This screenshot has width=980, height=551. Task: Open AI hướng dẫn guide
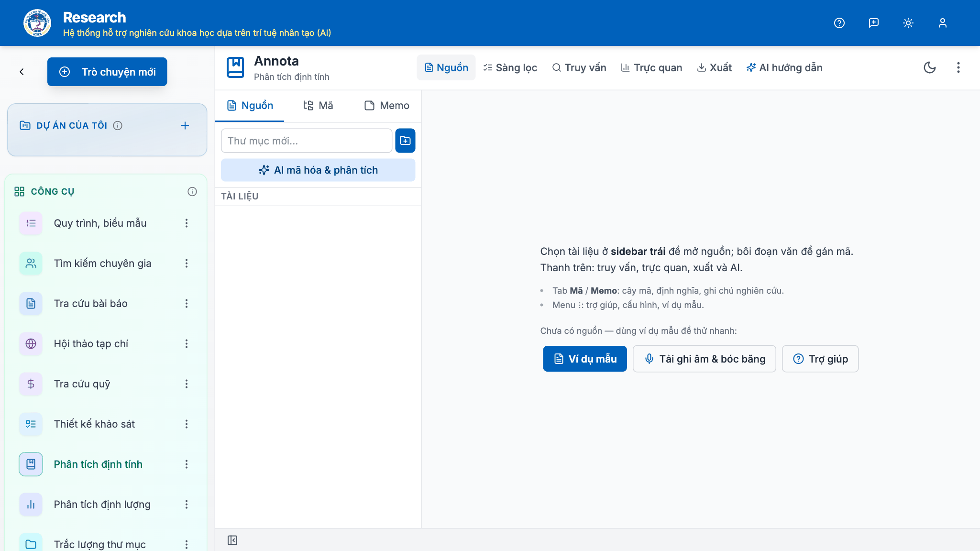(x=784, y=67)
